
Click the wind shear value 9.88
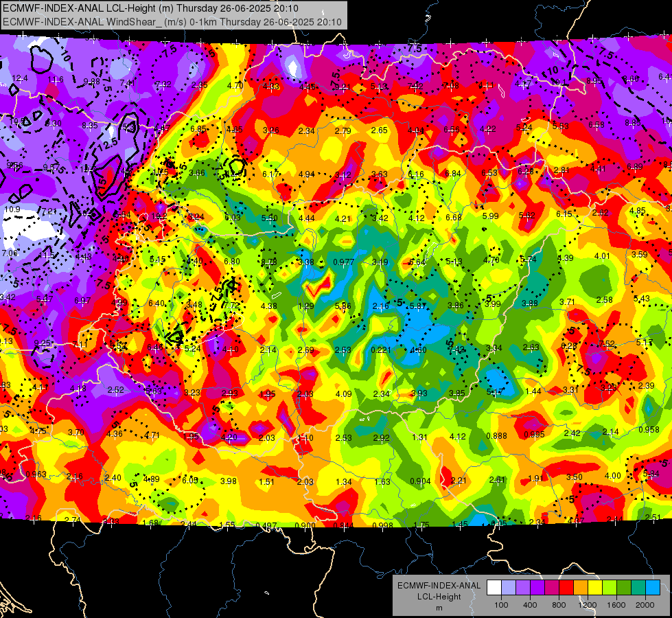pyautogui.click(x=91, y=82)
